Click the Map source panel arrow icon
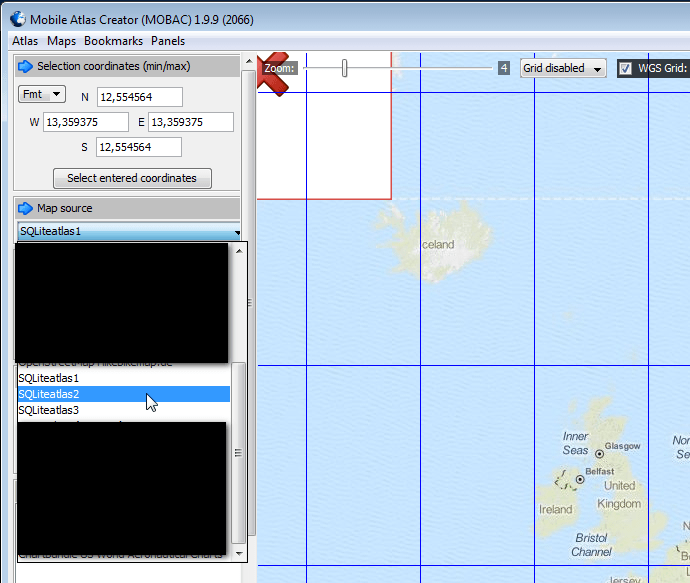Screen dimensions: 690x583 tap(26, 208)
